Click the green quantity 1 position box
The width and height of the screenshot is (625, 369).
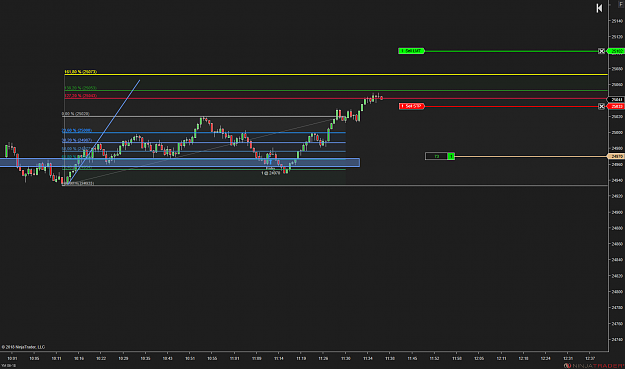click(x=451, y=157)
